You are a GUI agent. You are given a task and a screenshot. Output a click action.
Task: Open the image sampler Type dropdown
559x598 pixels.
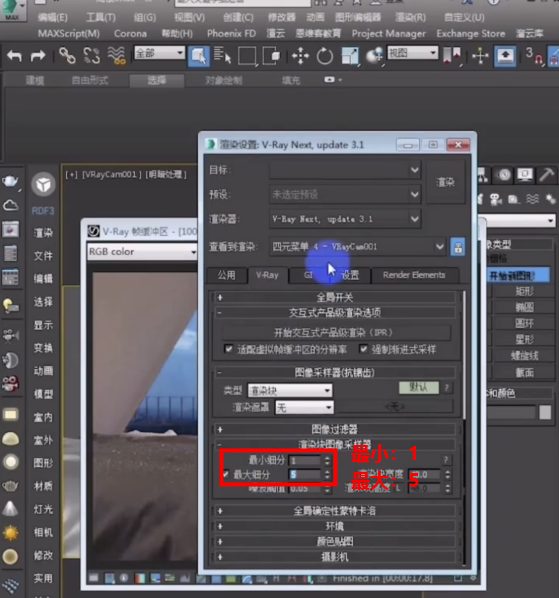click(x=290, y=390)
